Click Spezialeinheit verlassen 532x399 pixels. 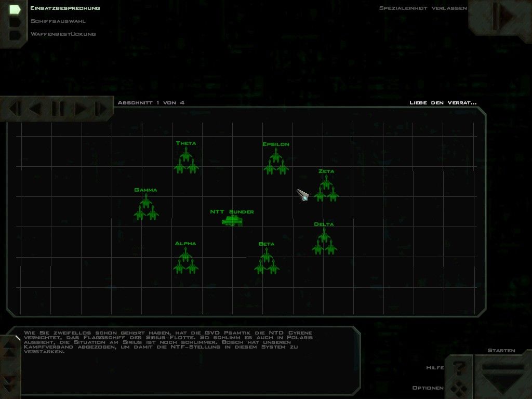[423, 8]
